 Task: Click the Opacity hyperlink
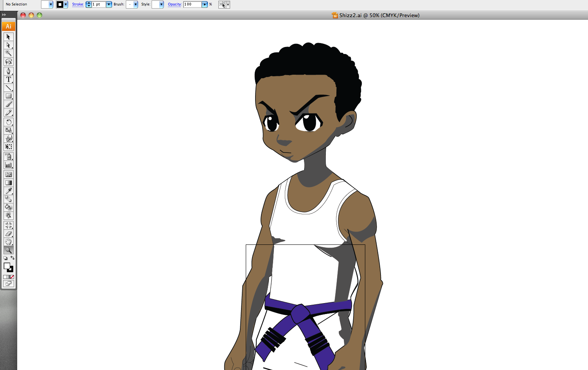click(175, 4)
